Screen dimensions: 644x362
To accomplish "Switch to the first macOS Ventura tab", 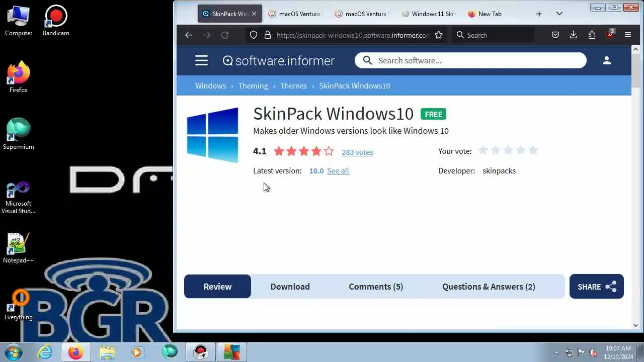I will 296,14.
